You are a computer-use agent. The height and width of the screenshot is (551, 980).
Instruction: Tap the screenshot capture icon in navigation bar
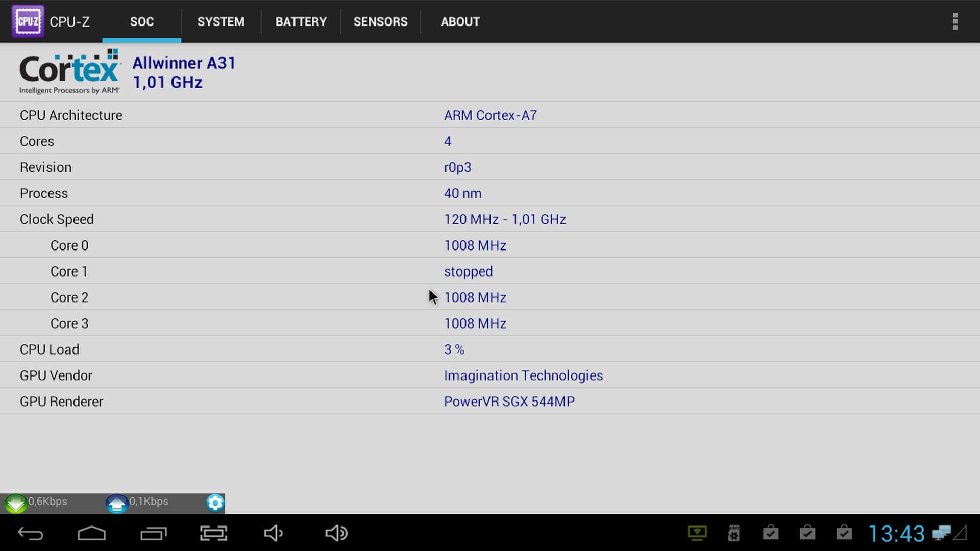(213, 534)
